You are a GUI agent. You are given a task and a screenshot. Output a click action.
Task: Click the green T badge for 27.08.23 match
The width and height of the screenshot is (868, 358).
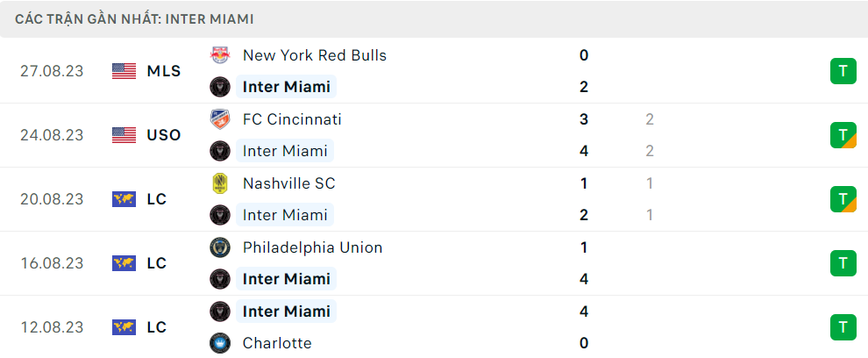[843, 71]
